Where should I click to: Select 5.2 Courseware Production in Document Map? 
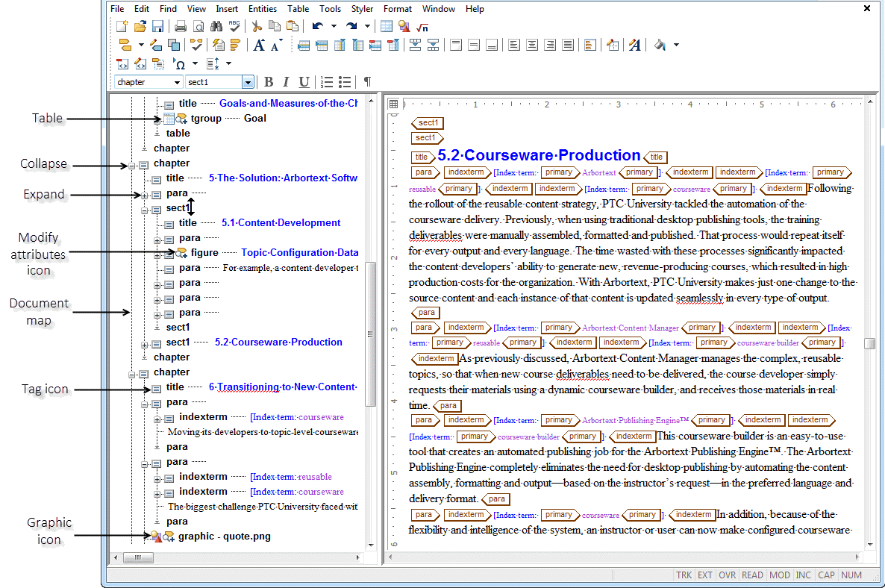pos(278,342)
